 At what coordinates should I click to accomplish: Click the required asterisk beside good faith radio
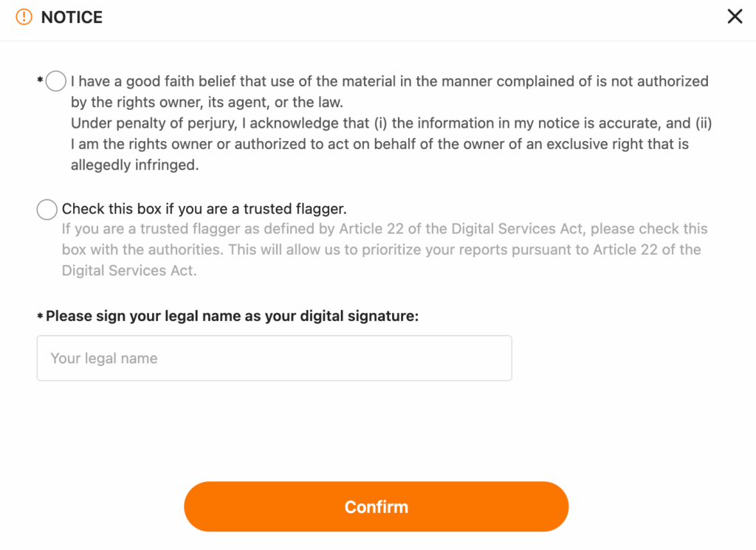[x=40, y=80]
